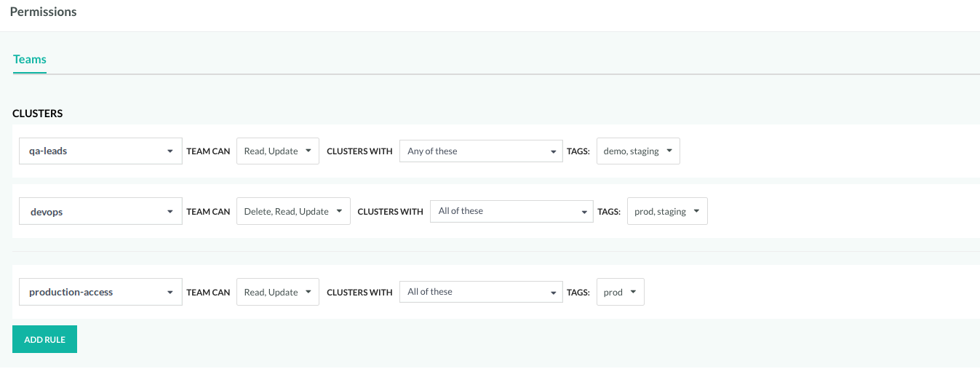Click the ADD RULE button

click(x=44, y=340)
